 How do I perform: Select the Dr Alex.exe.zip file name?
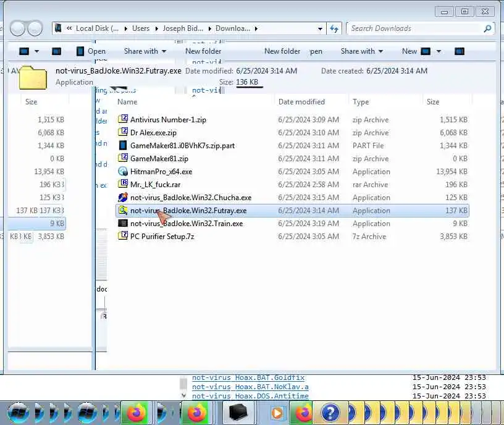pyautogui.click(x=153, y=132)
